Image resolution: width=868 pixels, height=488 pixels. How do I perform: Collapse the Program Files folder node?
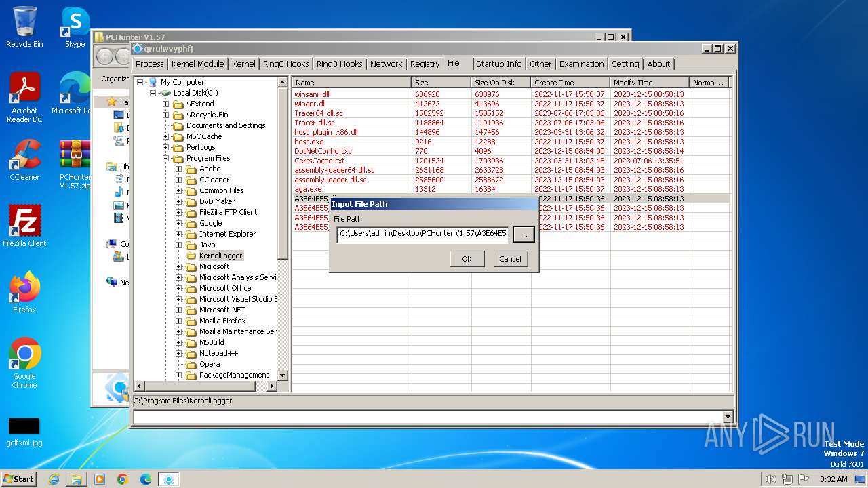coord(166,158)
